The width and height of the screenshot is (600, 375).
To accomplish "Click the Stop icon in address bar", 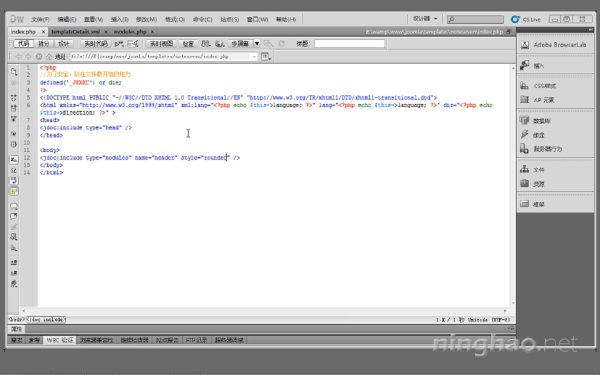I will tap(39, 57).
